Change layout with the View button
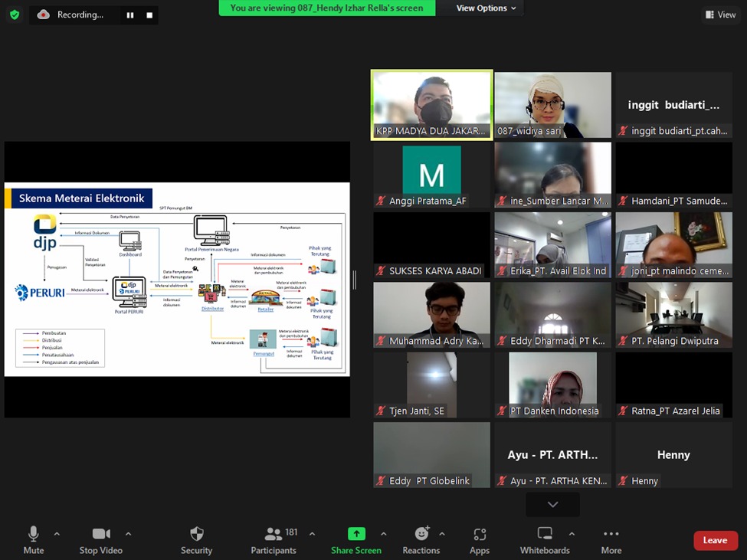 [x=720, y=15]
